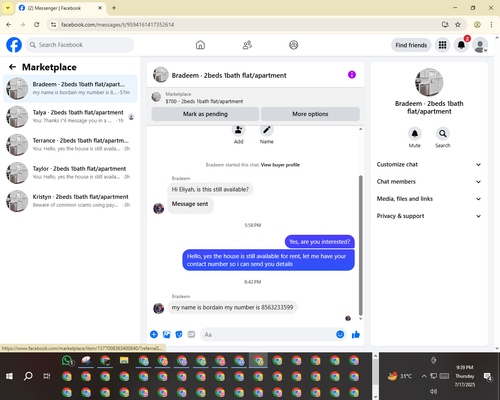Screen dimensions: 500x400
Task: Open the Facebook logo home link
Action: pyautogui.click(x=14, y=45)
